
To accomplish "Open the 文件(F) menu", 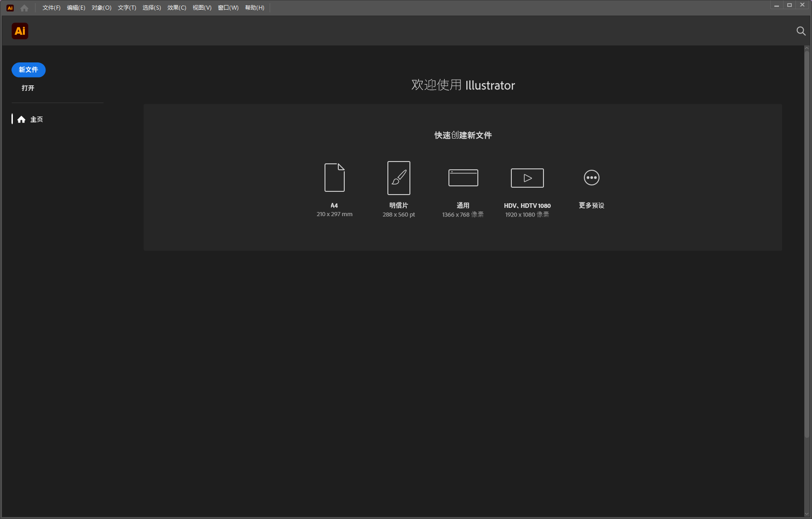I will (51, 8).
